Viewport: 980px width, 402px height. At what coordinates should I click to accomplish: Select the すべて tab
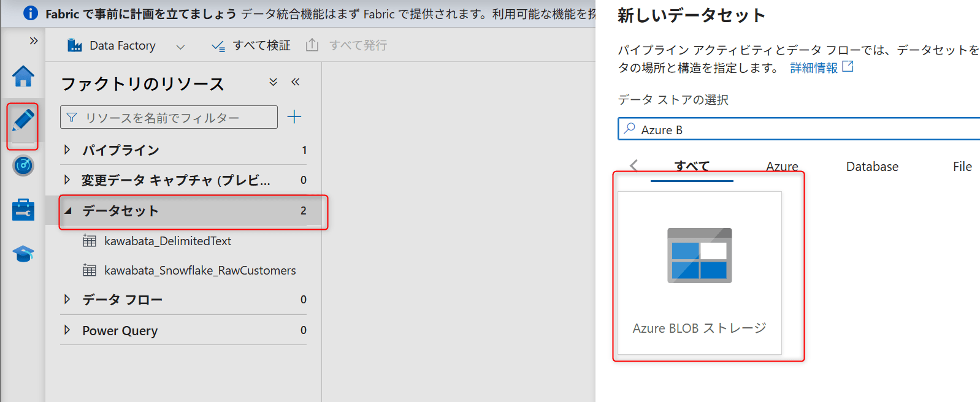(x=692, y=166)
